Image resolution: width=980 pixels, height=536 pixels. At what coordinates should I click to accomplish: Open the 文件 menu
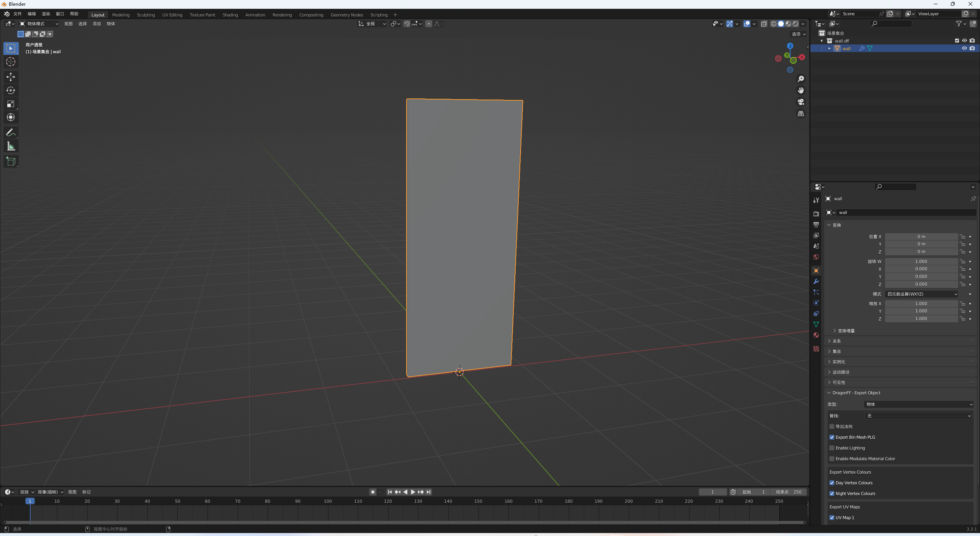(x=18, y=14)
